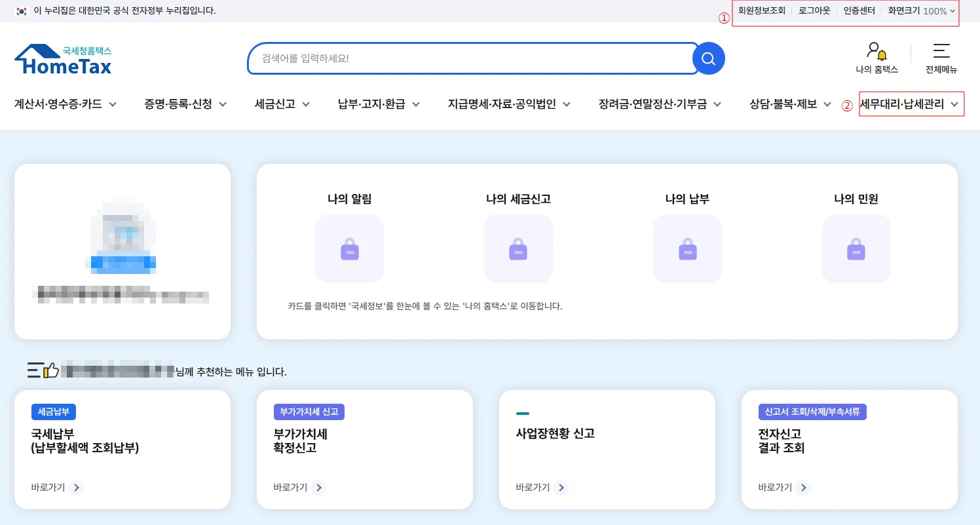Click the pixelated profile avatar image
Image resolution: width=980 pixels, height=525 pixels.
(124, 236)
